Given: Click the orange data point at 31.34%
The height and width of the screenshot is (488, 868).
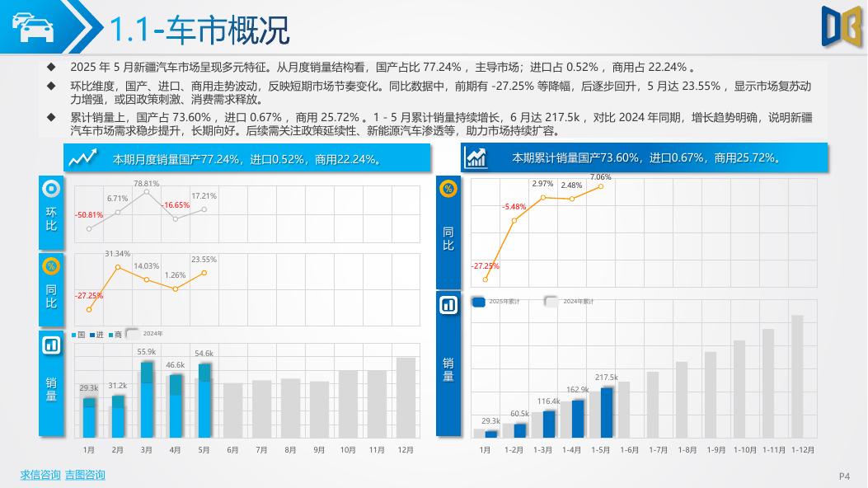Looking at the screenshot, I should coord(117,267).
